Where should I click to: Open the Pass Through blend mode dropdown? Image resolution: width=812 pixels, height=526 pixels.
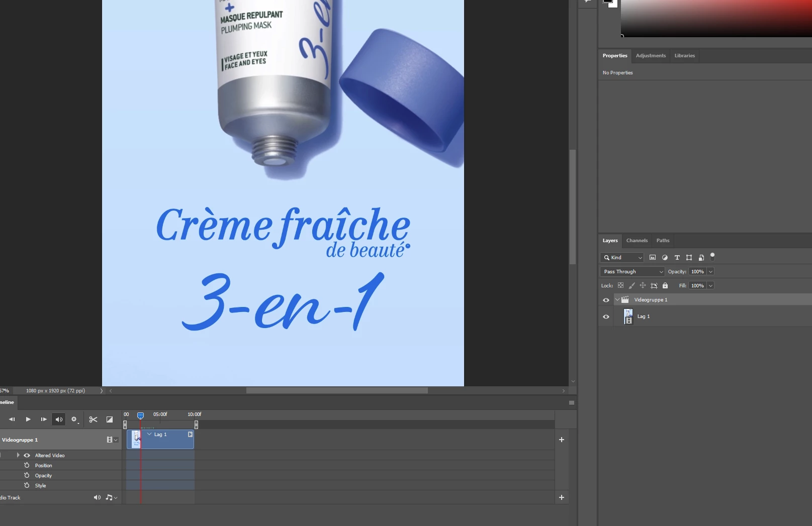633,271
